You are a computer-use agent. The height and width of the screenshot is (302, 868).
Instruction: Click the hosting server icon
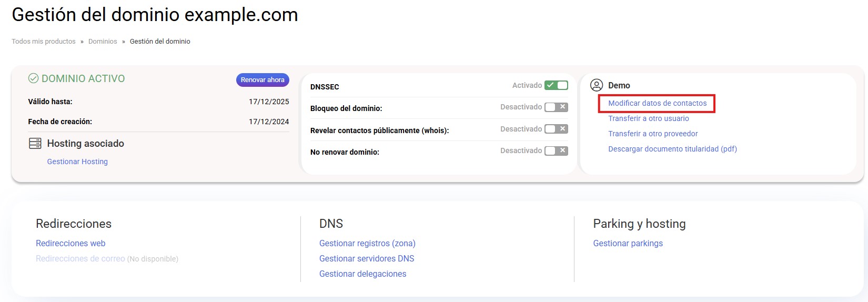point(35,144)
